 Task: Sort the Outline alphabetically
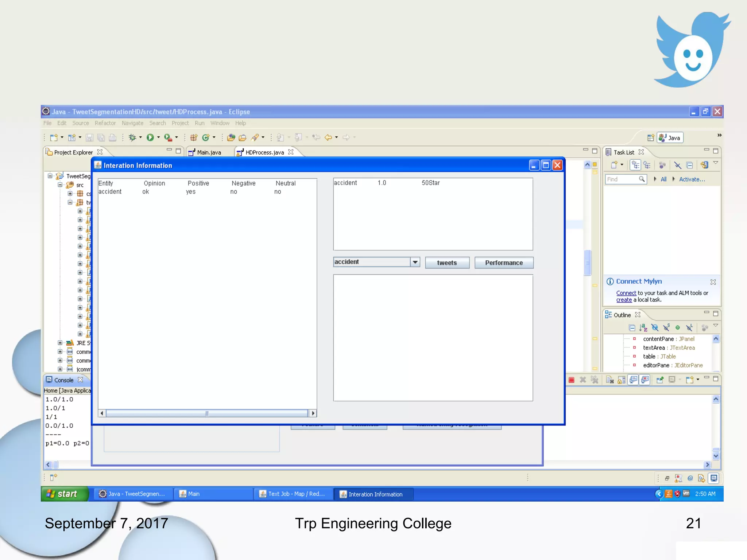click(643, 328)
